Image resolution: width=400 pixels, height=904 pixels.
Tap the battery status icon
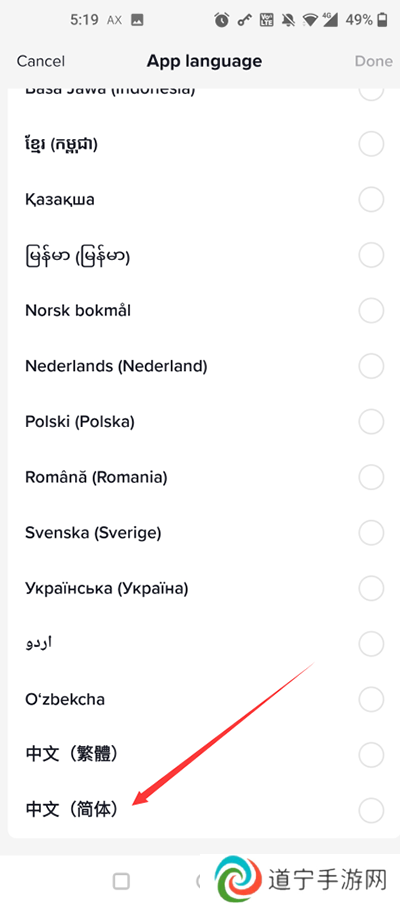pos(382,21)
